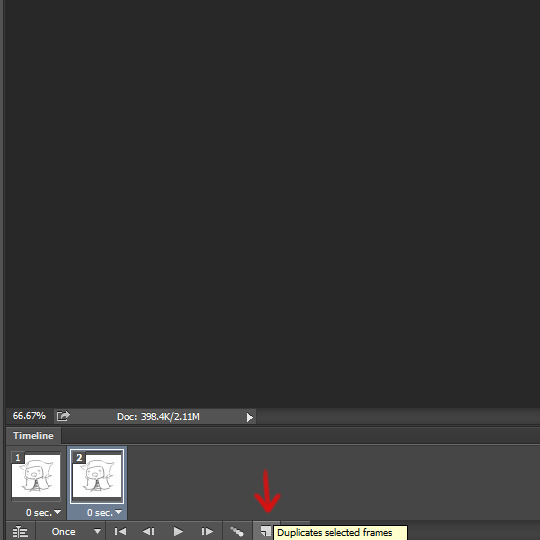
Task: Click the 66.67% zoom level field
Action: [x=29, y=416]
